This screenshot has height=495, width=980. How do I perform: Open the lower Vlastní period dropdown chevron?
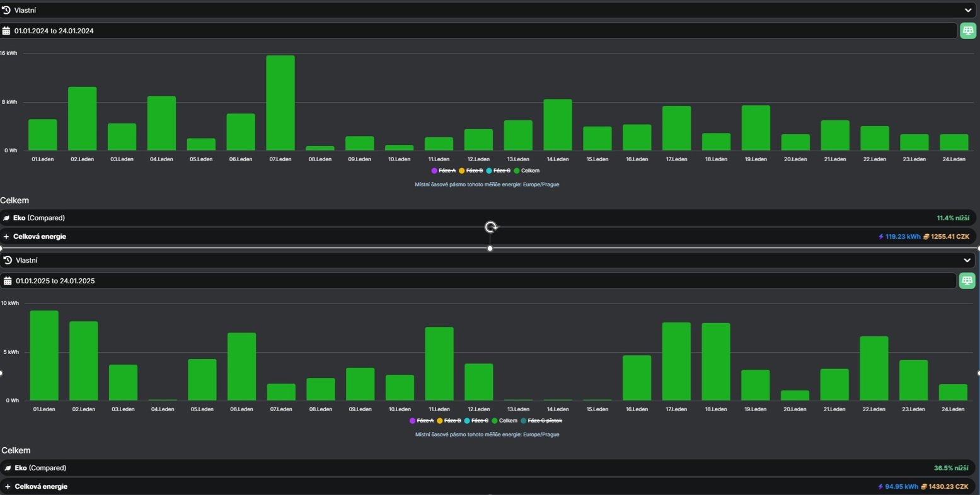coord(967,260)
